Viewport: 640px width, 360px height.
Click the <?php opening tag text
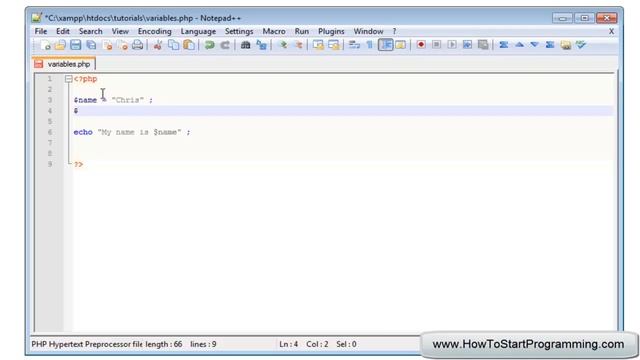click(x=85, y=79)
